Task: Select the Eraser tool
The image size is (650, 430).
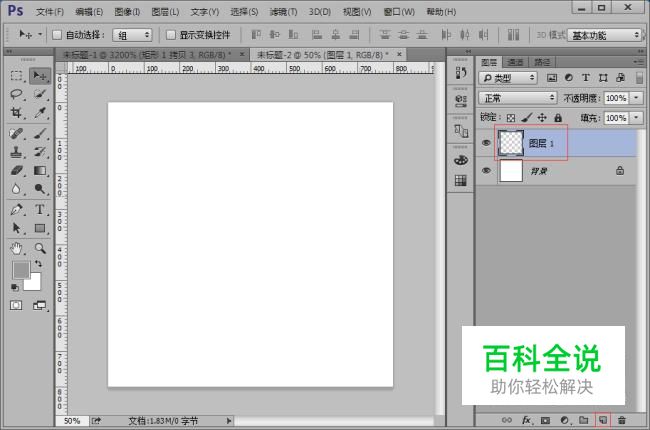Action: (16, 170)
